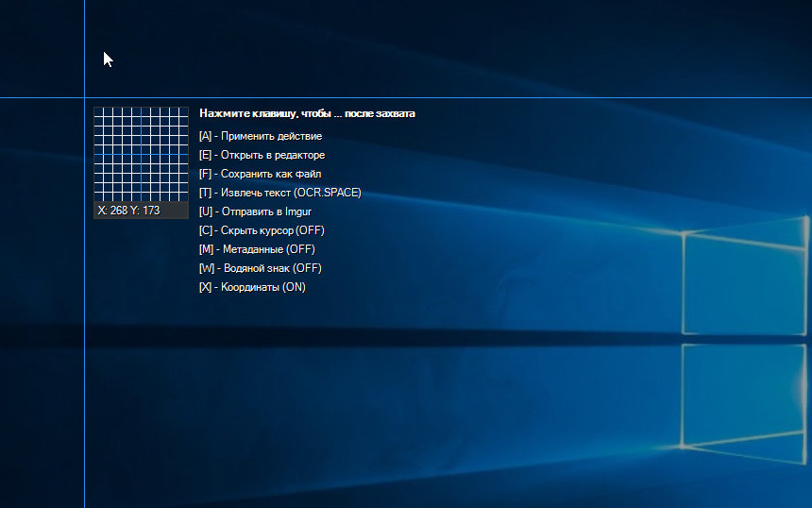Click the "[W] - Водяной знак (OFF)" line
Image resolution: width=812 pixels, height=508 pixels.
(x=261, y=268)
